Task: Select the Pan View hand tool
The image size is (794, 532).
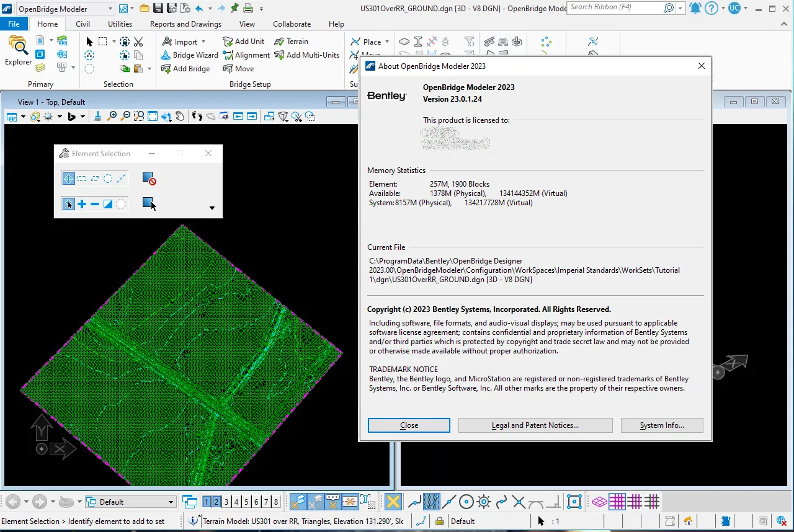Action: 180,116
